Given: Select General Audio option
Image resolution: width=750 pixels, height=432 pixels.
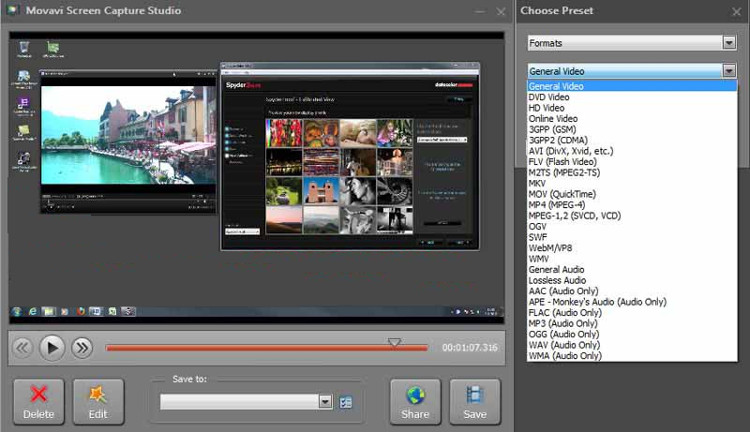Looking at the screenshot, I should click(x=632, y=269).
